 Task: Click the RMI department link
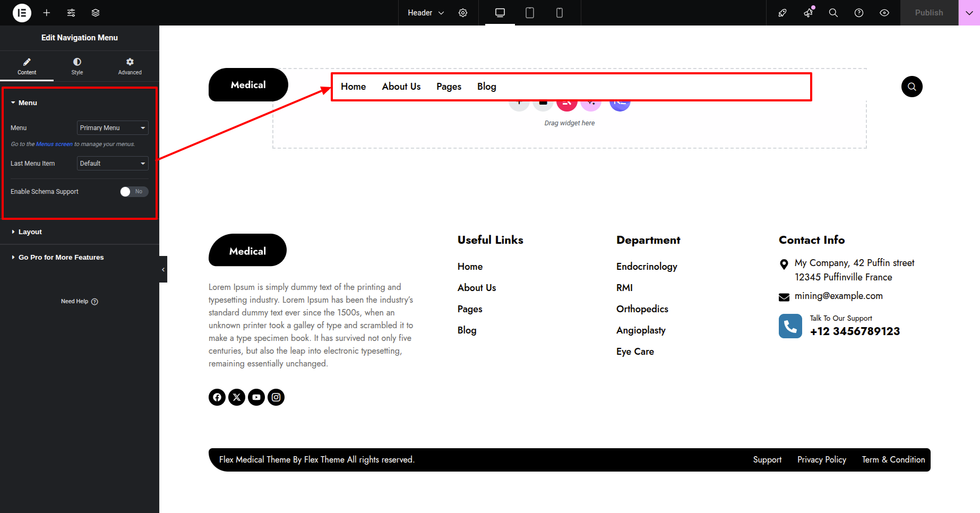coord(624,288)
